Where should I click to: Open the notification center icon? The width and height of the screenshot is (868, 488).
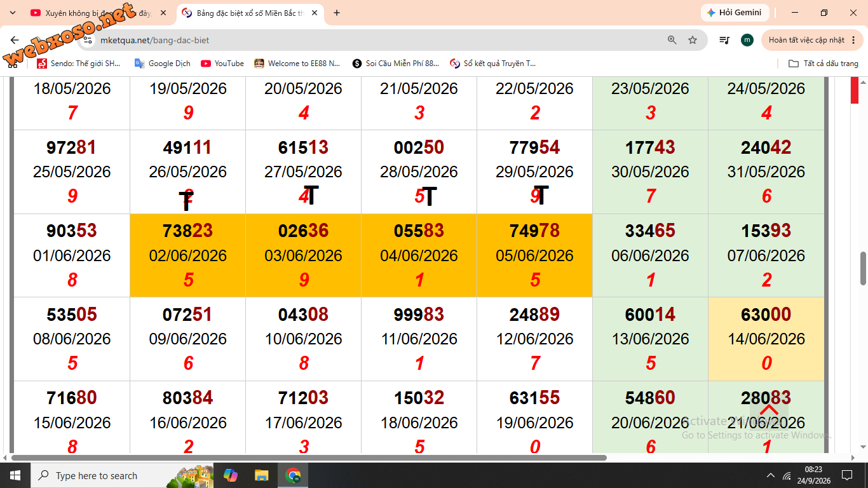[847, 475]
